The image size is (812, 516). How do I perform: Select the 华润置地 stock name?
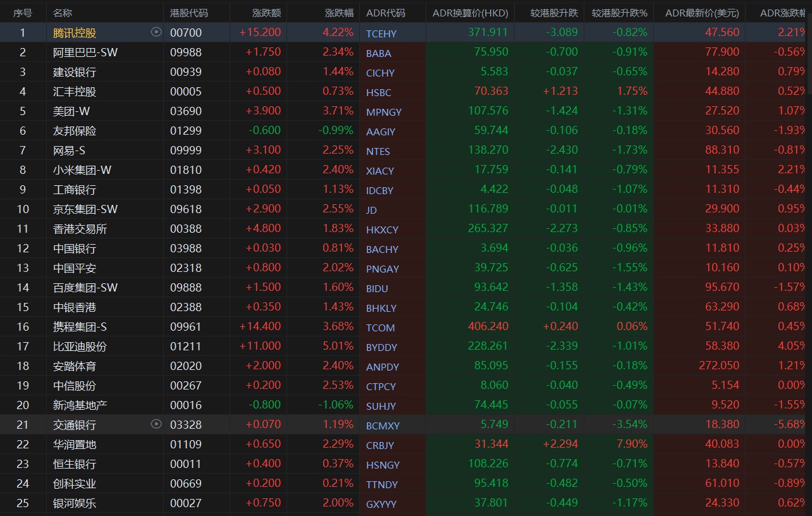pos(75,445)
